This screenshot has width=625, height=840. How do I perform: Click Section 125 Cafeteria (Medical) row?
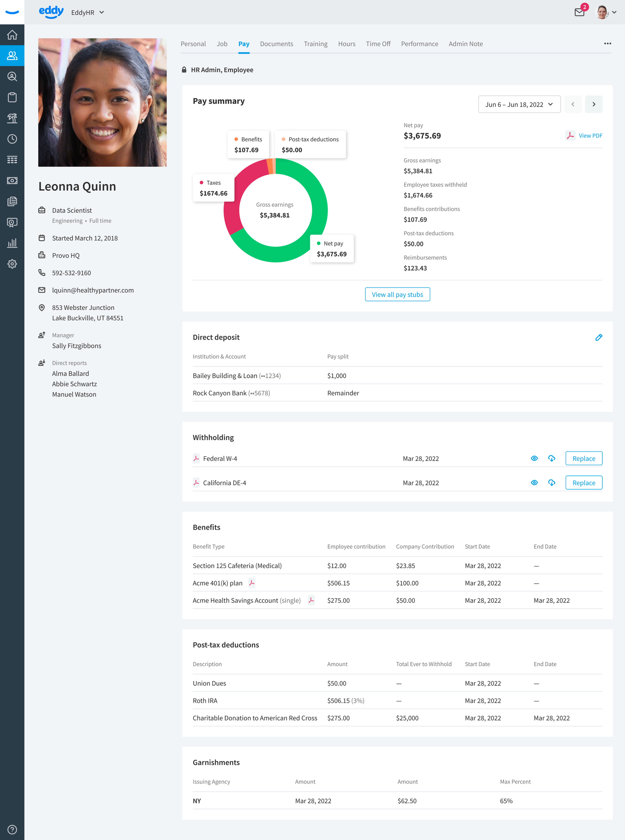pos(397,565)
